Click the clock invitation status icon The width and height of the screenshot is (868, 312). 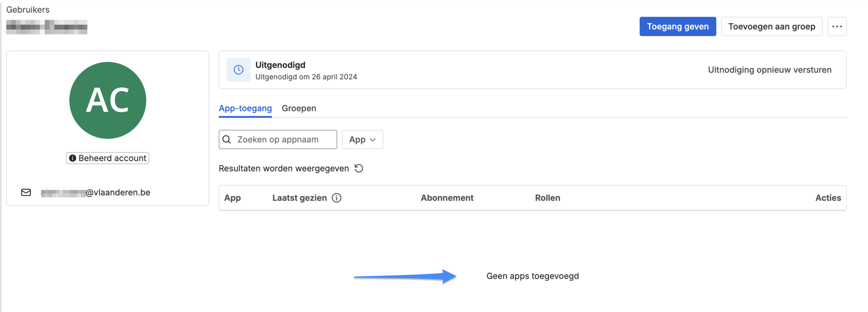point(238,70)
